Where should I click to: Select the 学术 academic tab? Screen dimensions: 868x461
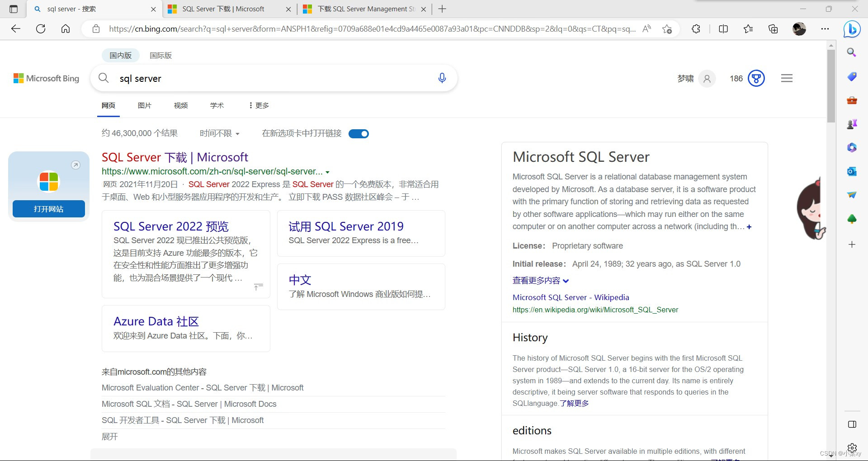tap(217, 105)
